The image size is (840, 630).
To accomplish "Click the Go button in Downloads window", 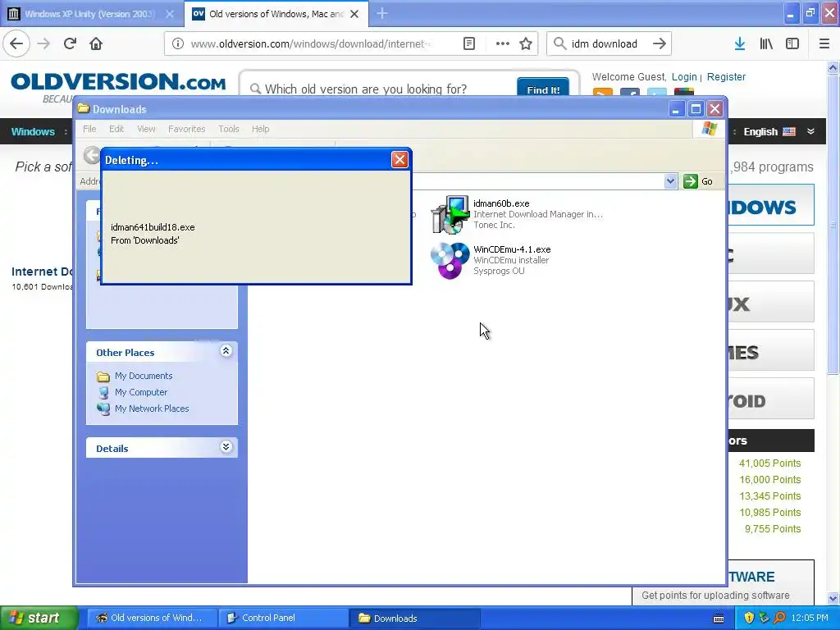I will pyautogui.click(x=698, y=181).
